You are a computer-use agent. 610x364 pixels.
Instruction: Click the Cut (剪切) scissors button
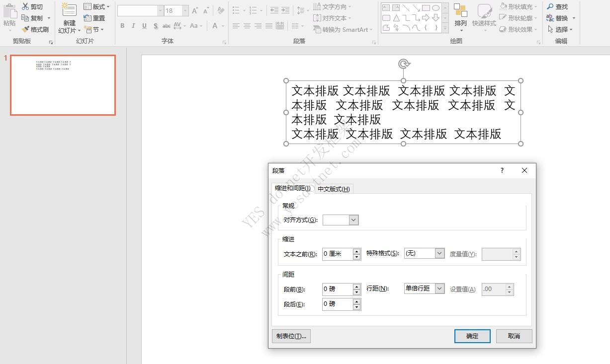coord(33,7)
